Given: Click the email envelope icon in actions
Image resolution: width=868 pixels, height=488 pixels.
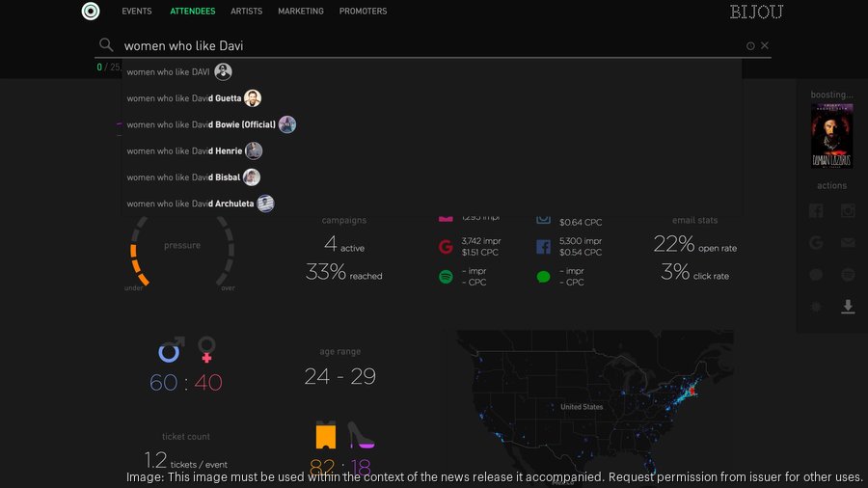Looking at the screenshot, I should pos(848,243).
